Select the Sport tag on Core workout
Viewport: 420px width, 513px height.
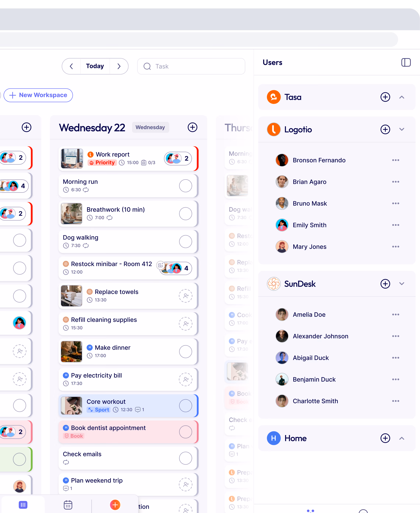pos(99,409)
